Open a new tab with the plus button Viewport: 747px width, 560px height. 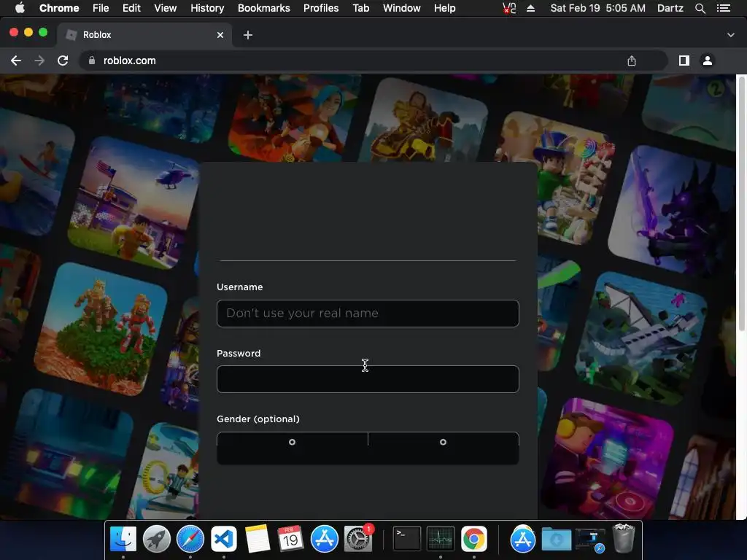(x=248, y=35)
